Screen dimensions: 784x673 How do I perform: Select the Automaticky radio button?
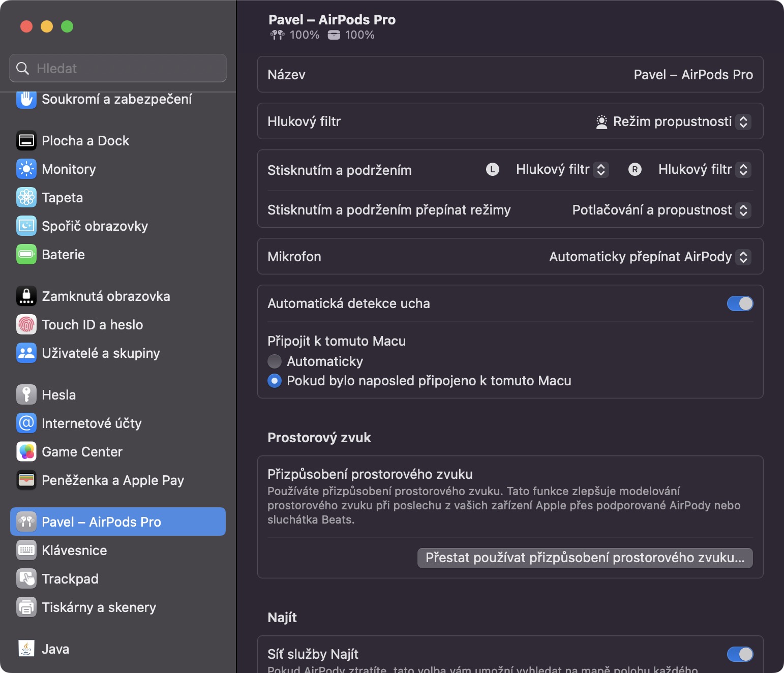tap(275, 361)
